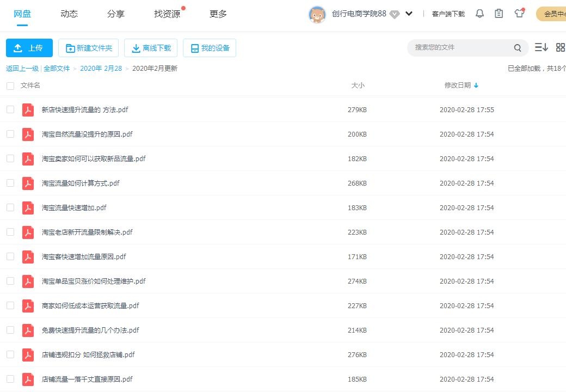Click the clipboard task list icon
Image resolution: width=566 pixels, height=392 pixels.
coord(499,14)
